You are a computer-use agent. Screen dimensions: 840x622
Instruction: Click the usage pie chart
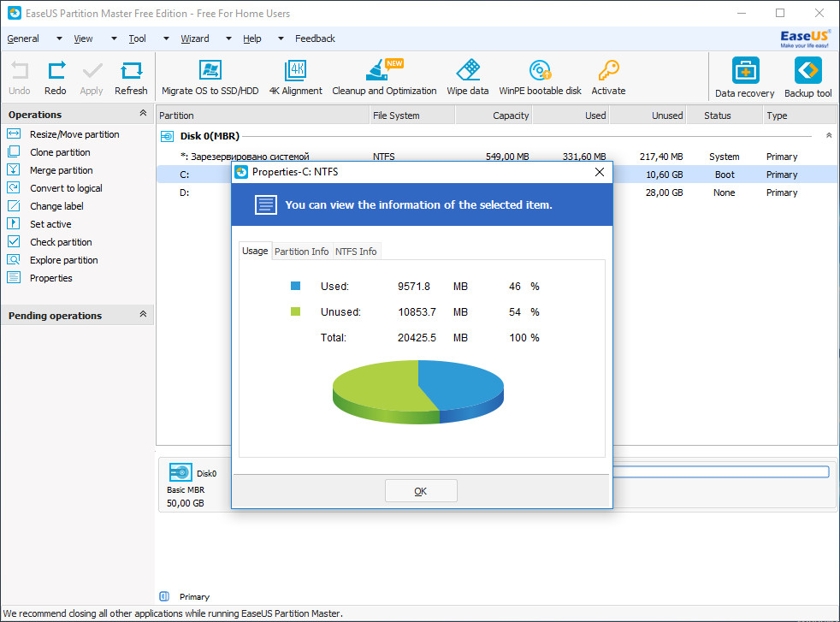(x=418, y=392)
